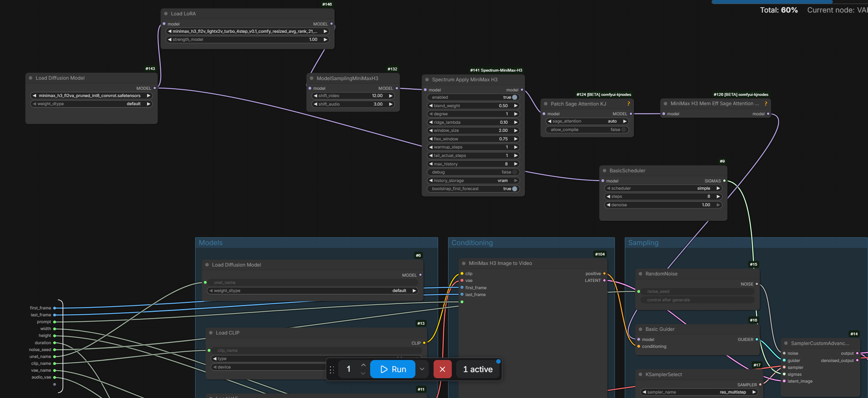Collapse the BasicScheduler node via its dot

pos(605,171)
